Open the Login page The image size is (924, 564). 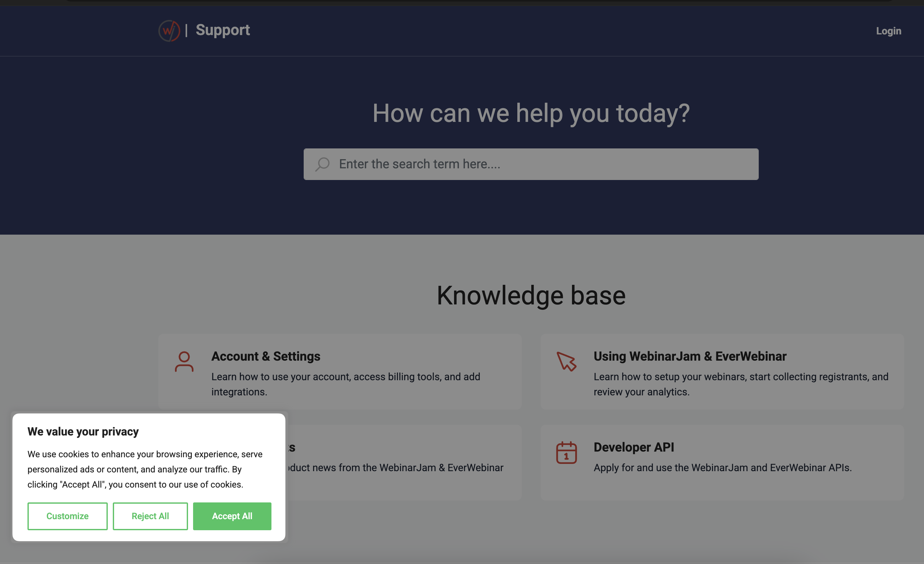click(888, 31)
